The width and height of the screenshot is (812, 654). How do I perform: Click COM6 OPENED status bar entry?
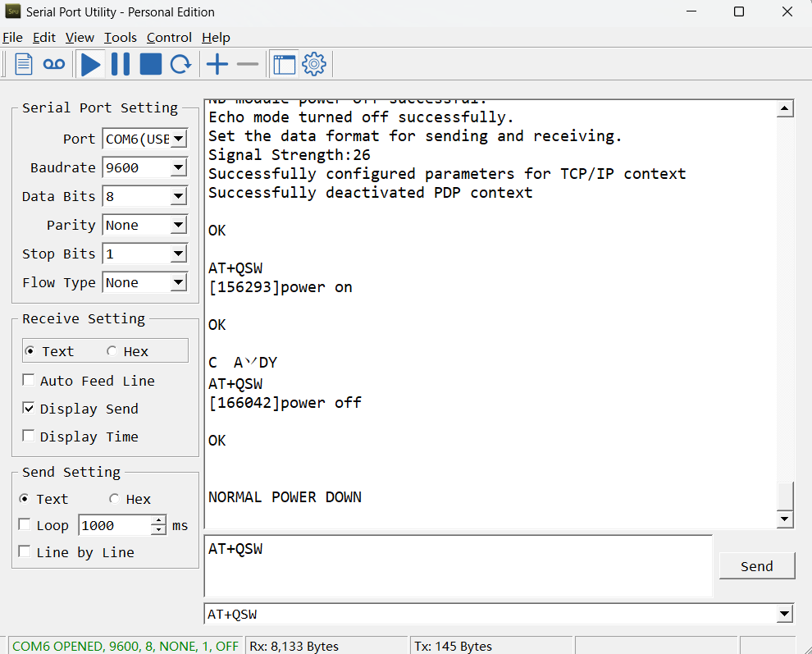pyautogui.click(x=125, y=647)
